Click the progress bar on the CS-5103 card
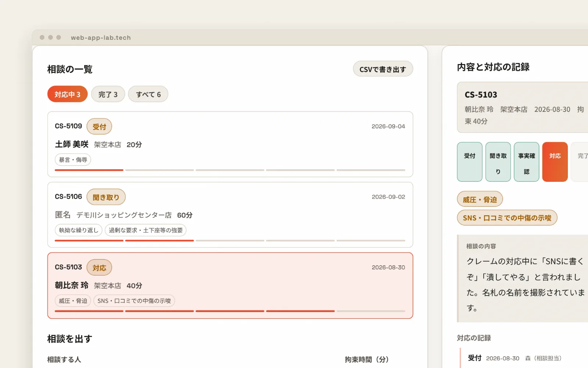The image size is (588, 368). pyautogui.click(x=230, y=311)
